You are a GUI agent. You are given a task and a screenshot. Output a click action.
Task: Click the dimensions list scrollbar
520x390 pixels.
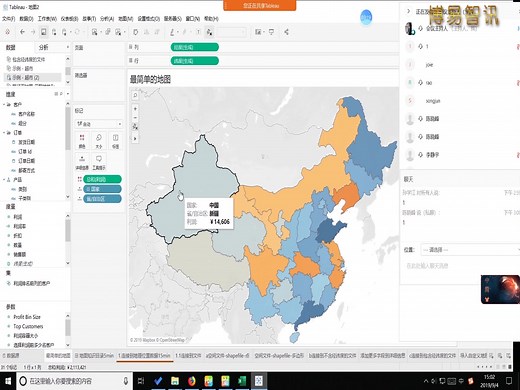tap(68, 129)
